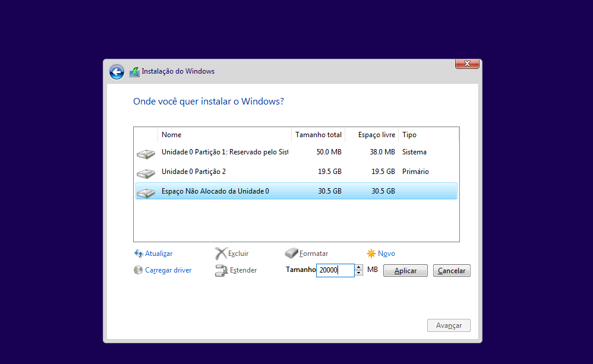
Task: Increase size with spinner up arrow
Action: tap(359, 267)
